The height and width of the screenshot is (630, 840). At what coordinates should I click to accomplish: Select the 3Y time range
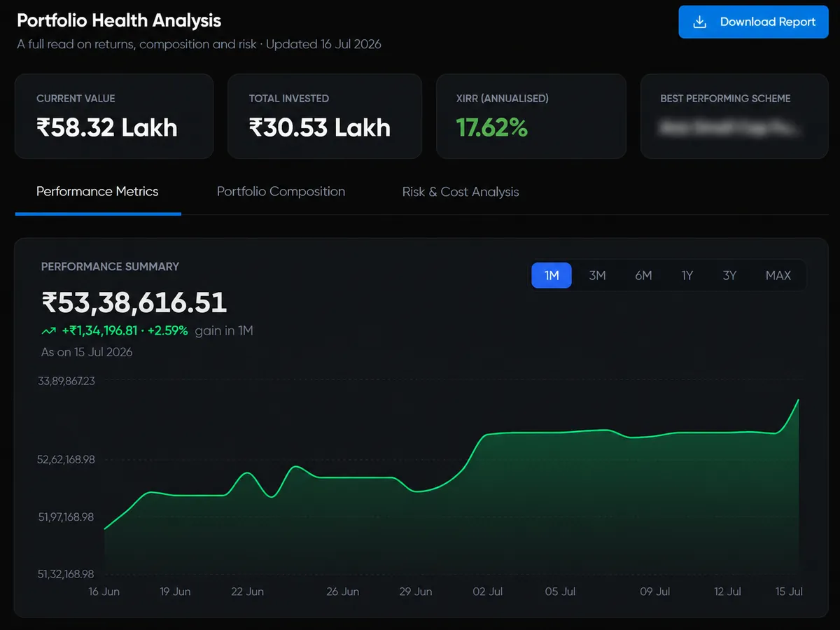point(729,275)
